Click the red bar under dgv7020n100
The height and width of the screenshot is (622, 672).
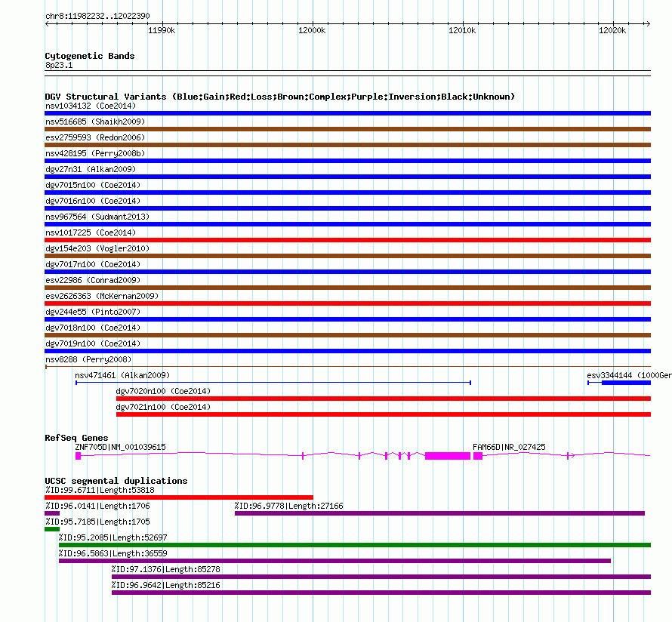(384, 399)
